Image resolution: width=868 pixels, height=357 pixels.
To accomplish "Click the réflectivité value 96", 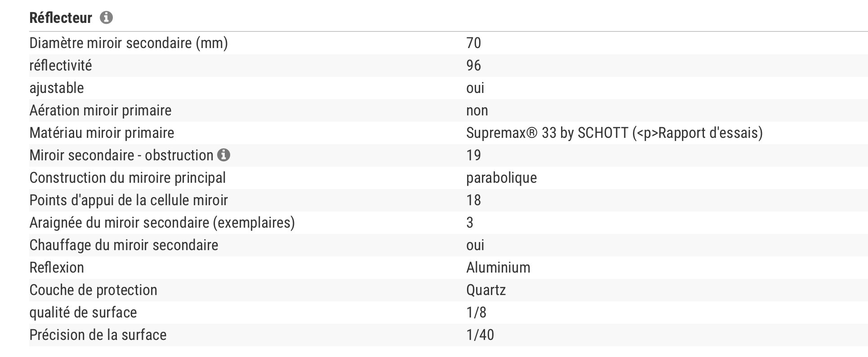I will point(473,66).
